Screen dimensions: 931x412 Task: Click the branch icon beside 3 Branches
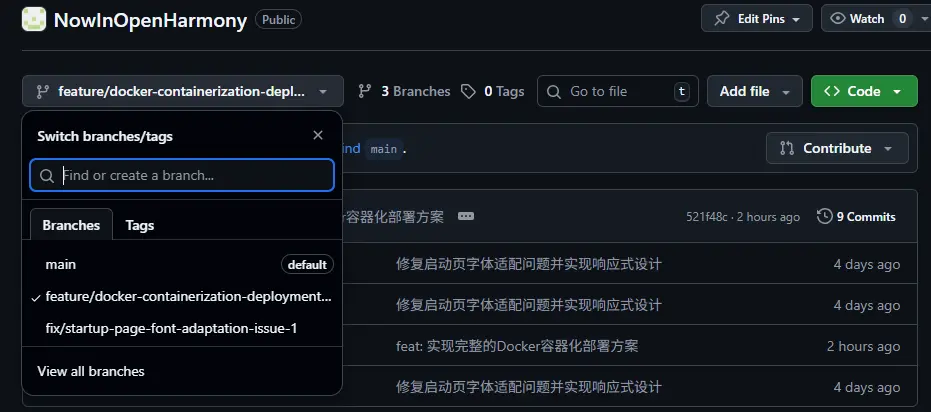point(365,91)
